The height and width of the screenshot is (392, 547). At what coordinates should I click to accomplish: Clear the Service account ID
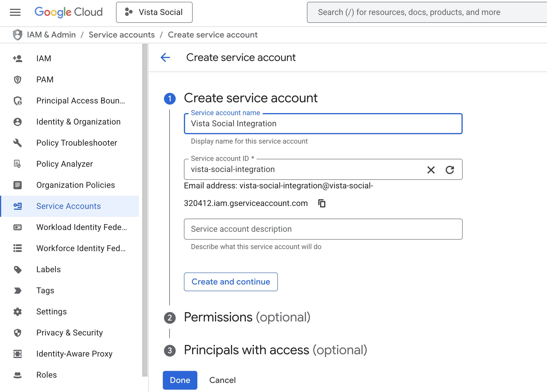click(x=431, y=170)
